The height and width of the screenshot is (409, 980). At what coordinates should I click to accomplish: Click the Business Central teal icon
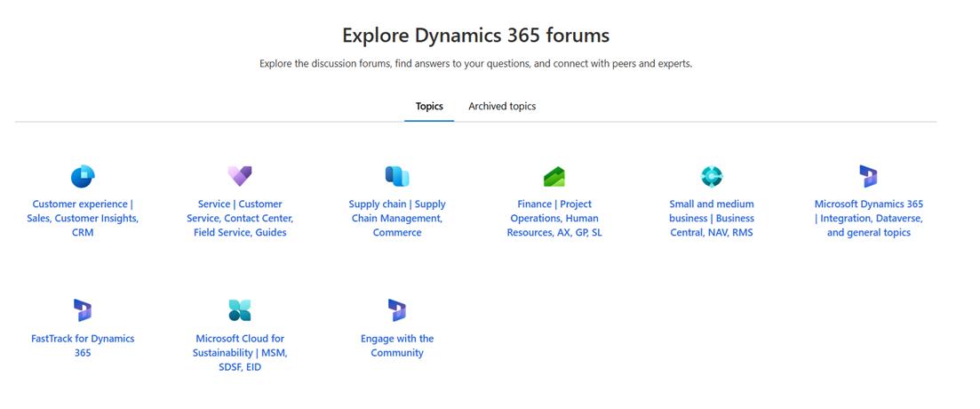[x=712, y=176]
